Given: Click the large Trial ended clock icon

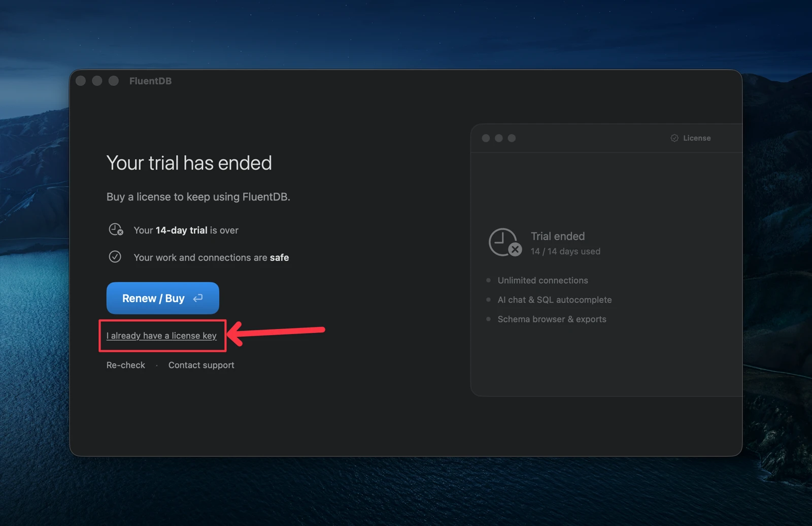Looking at the screenshot, I should pyautogui.click(x=504, y=242).
